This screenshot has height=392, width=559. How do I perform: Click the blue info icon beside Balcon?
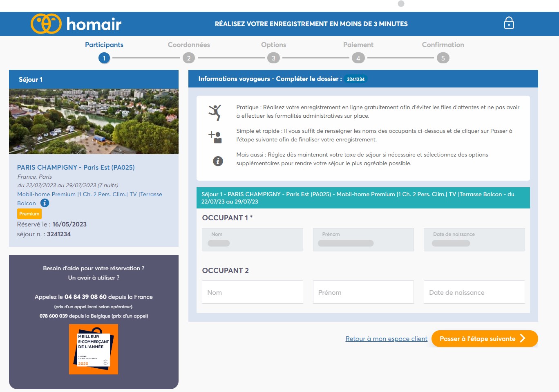(x=45, y=203)
